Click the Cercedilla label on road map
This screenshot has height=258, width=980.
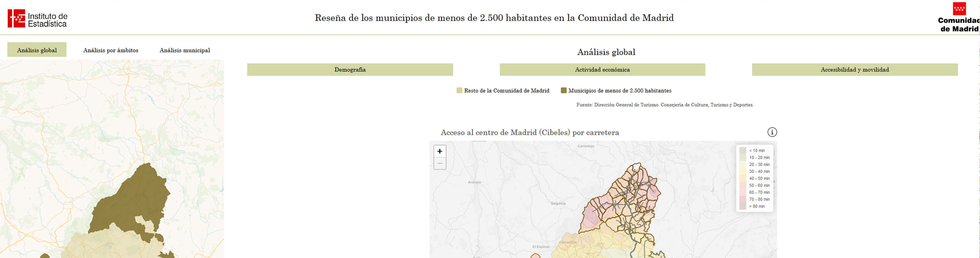(568, 242)
